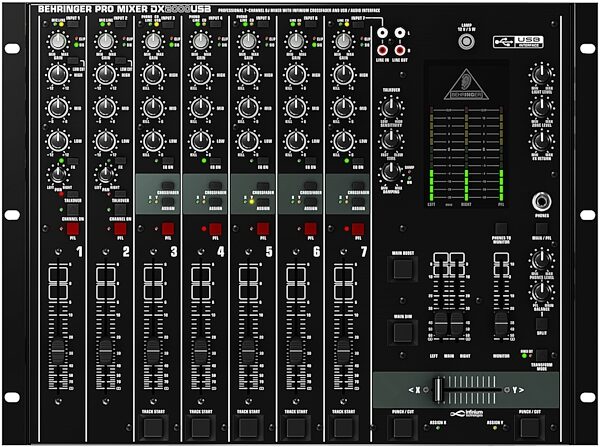
Task: Toggle the MAIN / PFL button
Action: point(541,229)
